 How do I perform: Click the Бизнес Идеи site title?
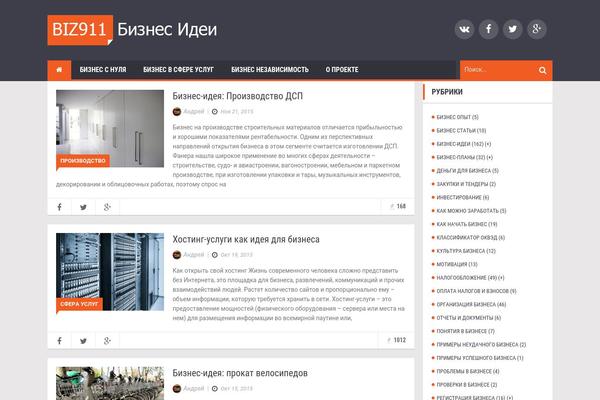click(x=167, y=29)
